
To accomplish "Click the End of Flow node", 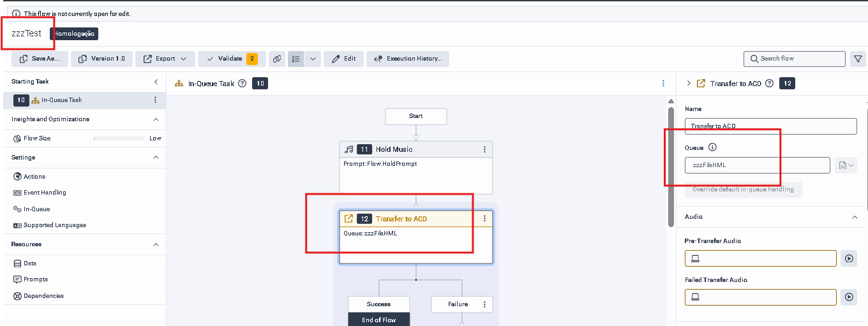I will [378, 320].
